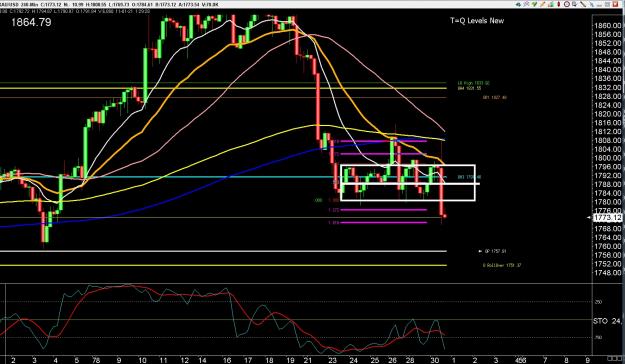Viewport: 625px width, 364px height.
Task: Click date 10 on the time axis
Action: click(x=142, y=360)
